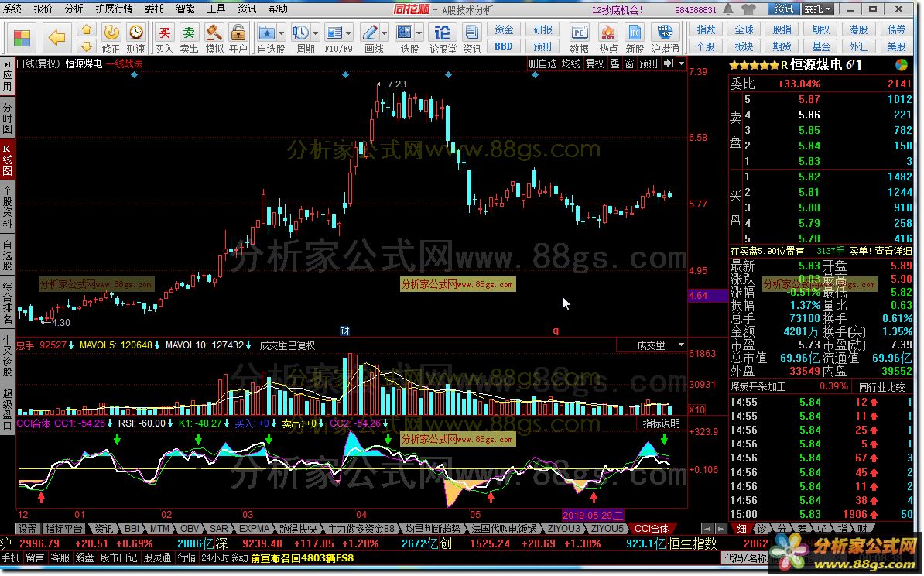The image size is (924, 576).
Task: Switch to the 分时图 side tab
Action: click(7, 118)
